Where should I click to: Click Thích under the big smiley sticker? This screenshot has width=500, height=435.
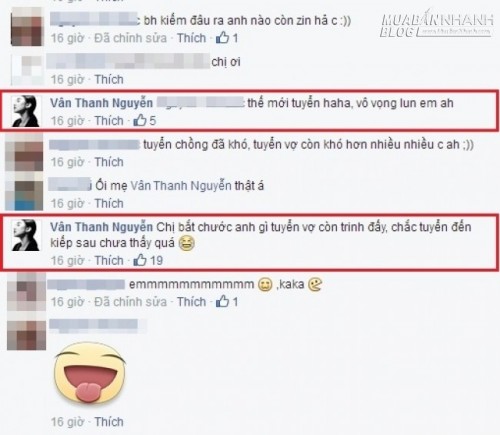[x=109, y=422]
